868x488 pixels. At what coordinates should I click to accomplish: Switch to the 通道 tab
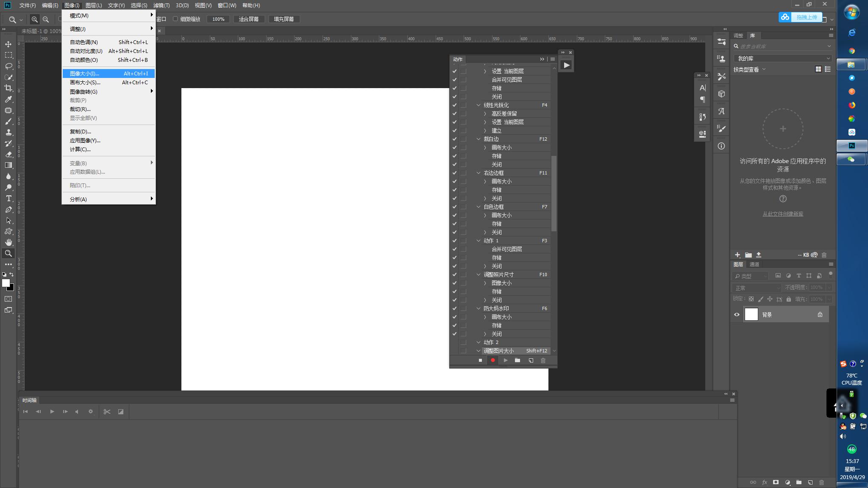[x=754, y=264]
